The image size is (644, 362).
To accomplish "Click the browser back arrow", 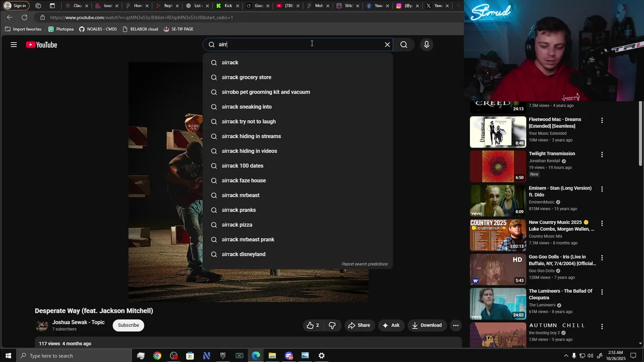I will 10,17.
